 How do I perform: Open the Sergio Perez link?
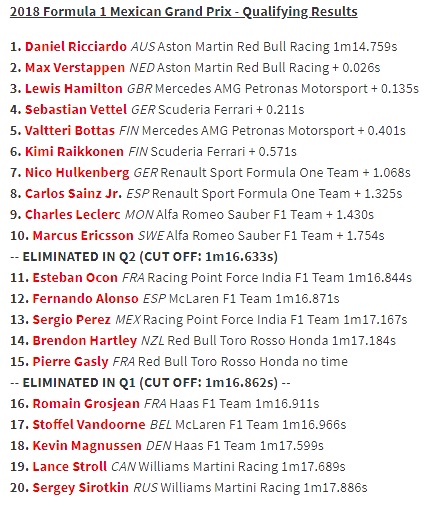72,319
